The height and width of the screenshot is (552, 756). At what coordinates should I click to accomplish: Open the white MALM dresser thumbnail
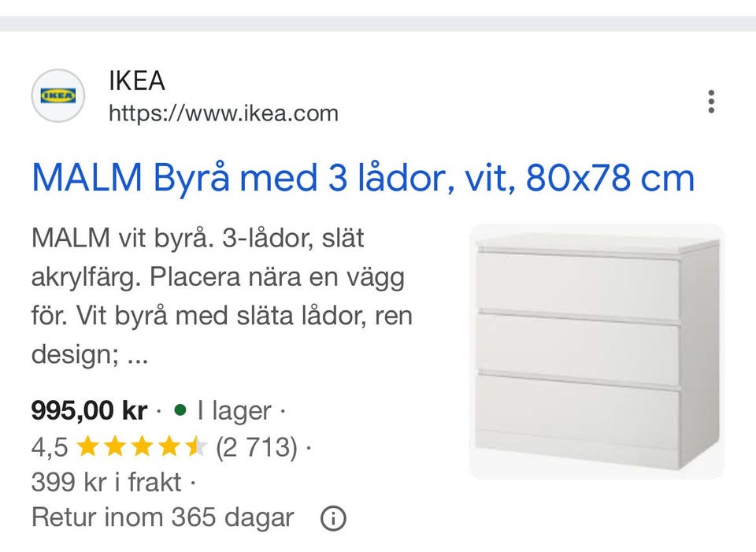pos(597,351)
